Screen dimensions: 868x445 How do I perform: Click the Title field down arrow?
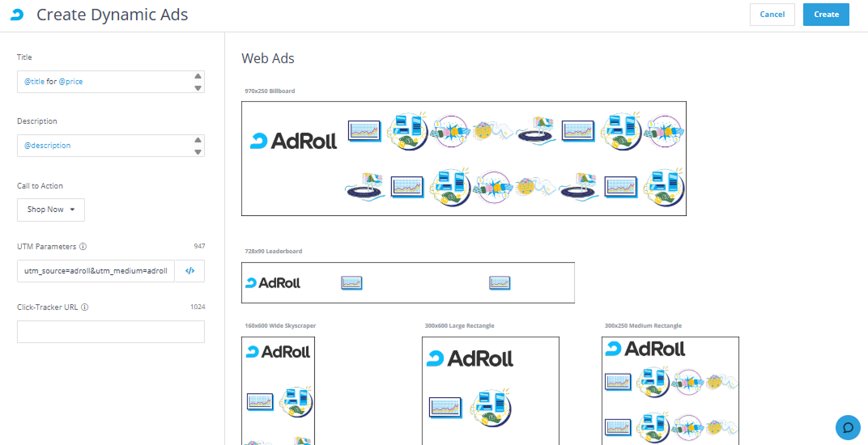198,87
